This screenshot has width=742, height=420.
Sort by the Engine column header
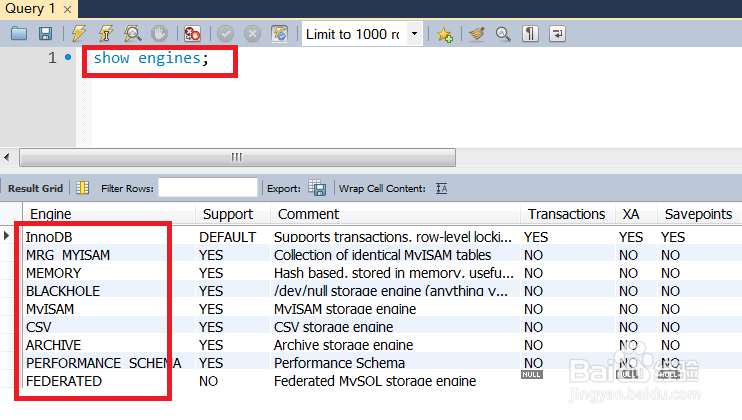tap(109, 214)
